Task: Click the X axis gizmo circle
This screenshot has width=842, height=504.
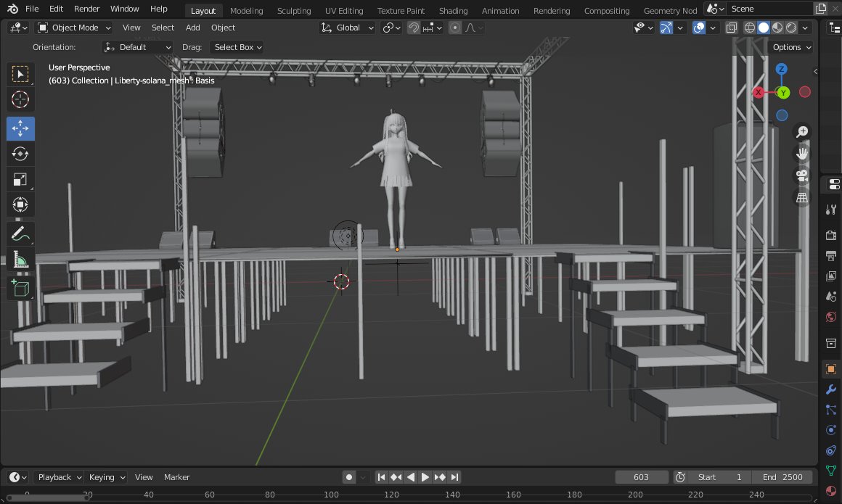Action: (x=759, y=92)
